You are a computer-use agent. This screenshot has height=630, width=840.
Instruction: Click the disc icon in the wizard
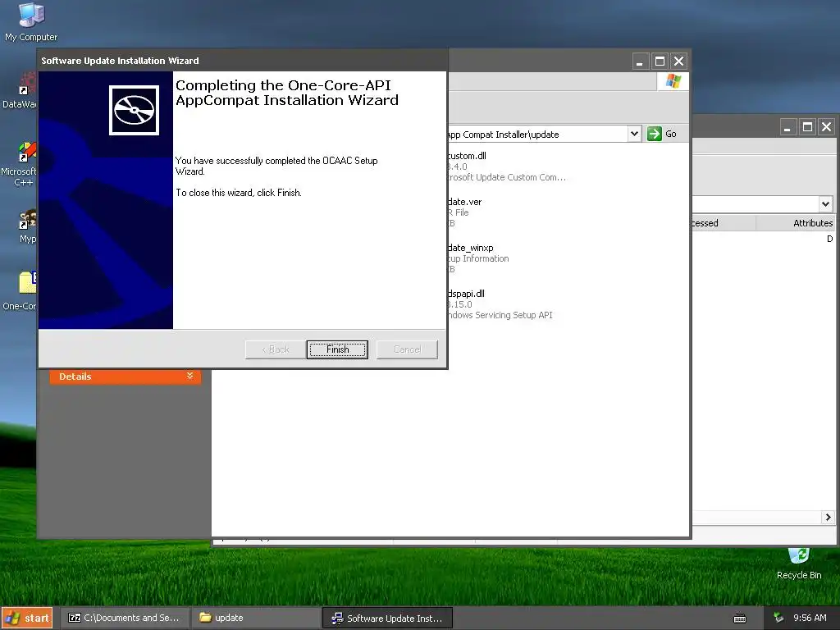(x=134, y=111)
